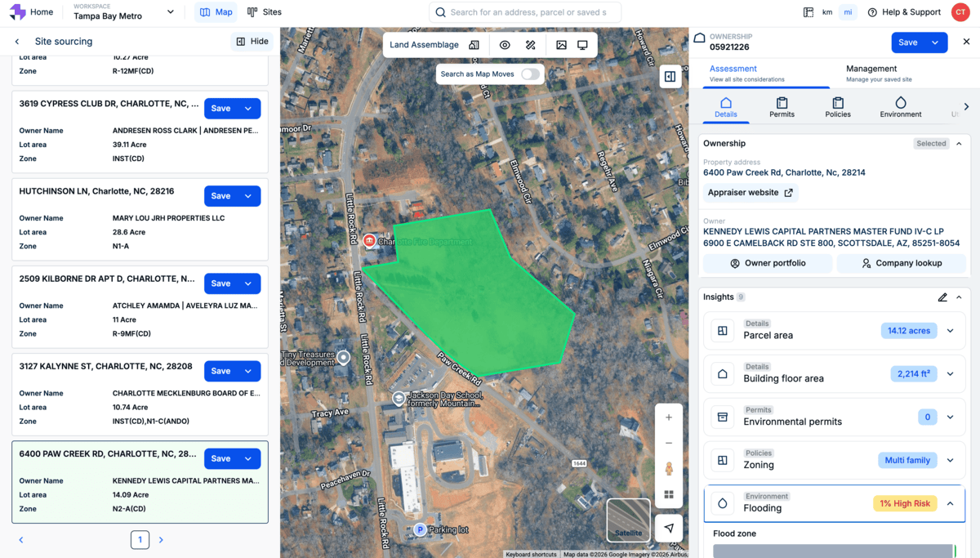This screenshot has height=558, width=980.
Task: Switch to the Permits tab
Action: pyautogui.click(x=782, y=107)
